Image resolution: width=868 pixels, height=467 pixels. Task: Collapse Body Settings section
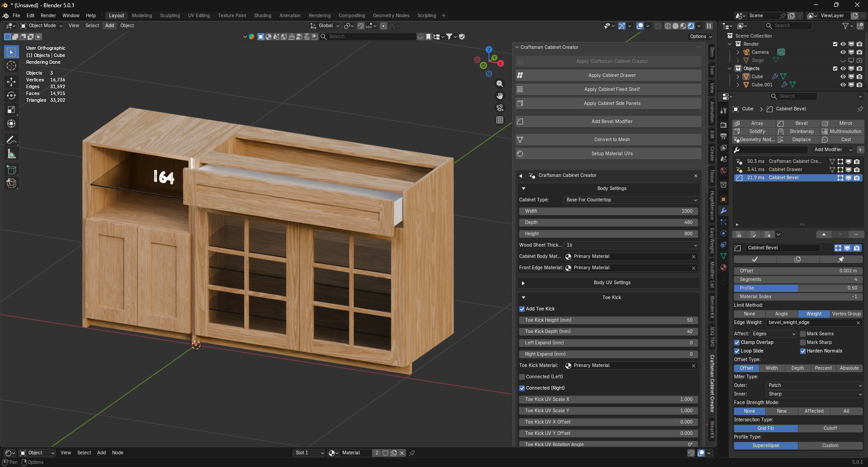[x=523, y=189]
